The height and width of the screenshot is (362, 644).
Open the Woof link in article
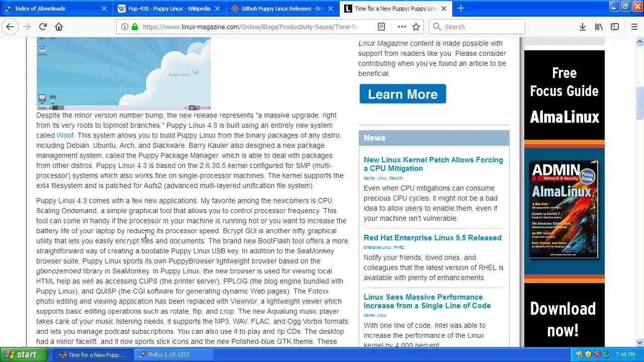click(65, 135)
